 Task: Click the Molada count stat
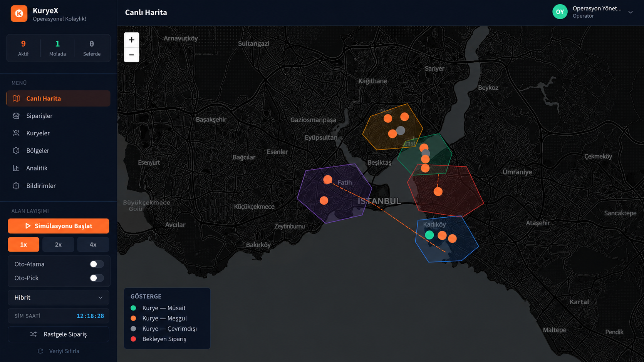point(57,48)
